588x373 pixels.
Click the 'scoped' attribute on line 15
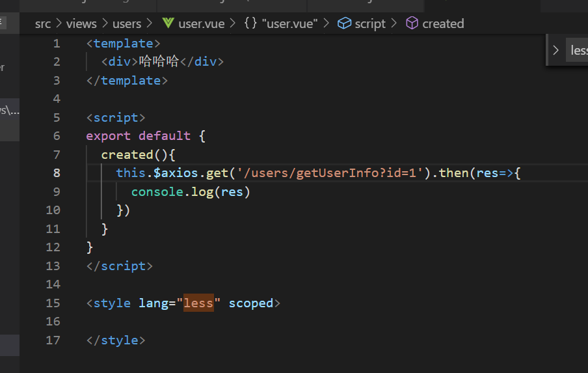pos(251,303)
